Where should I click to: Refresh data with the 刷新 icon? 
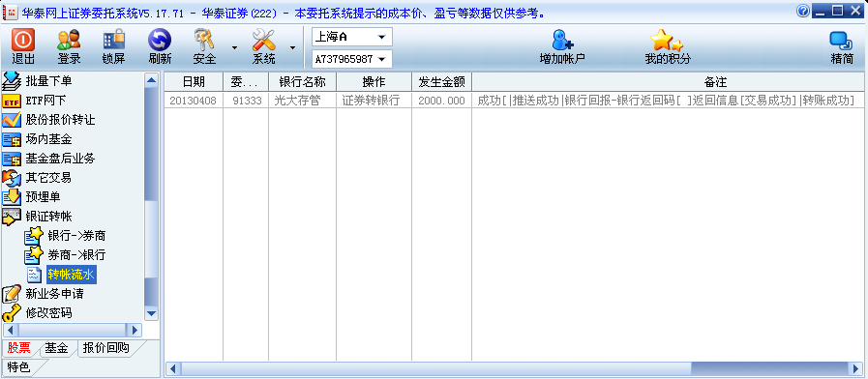pos(160,40)
